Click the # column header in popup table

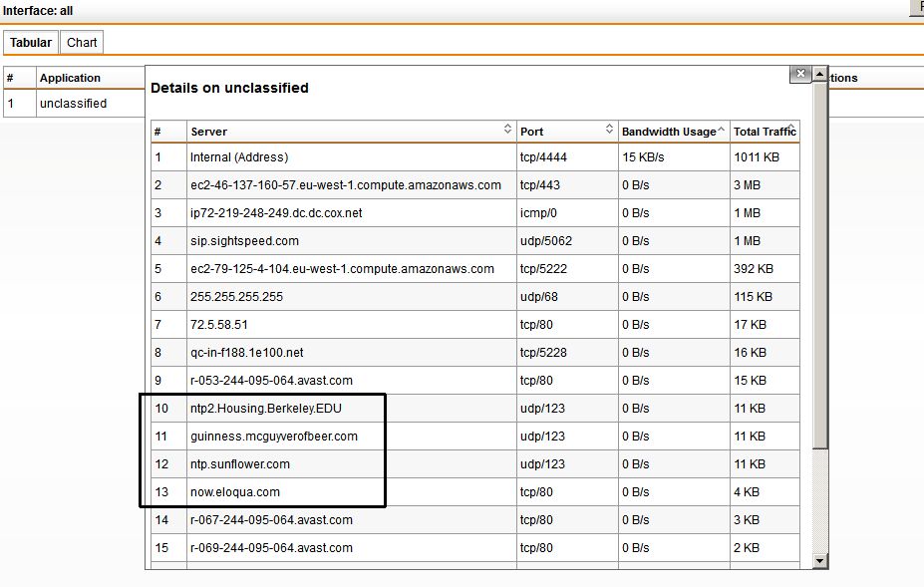(x=158, y=132)
